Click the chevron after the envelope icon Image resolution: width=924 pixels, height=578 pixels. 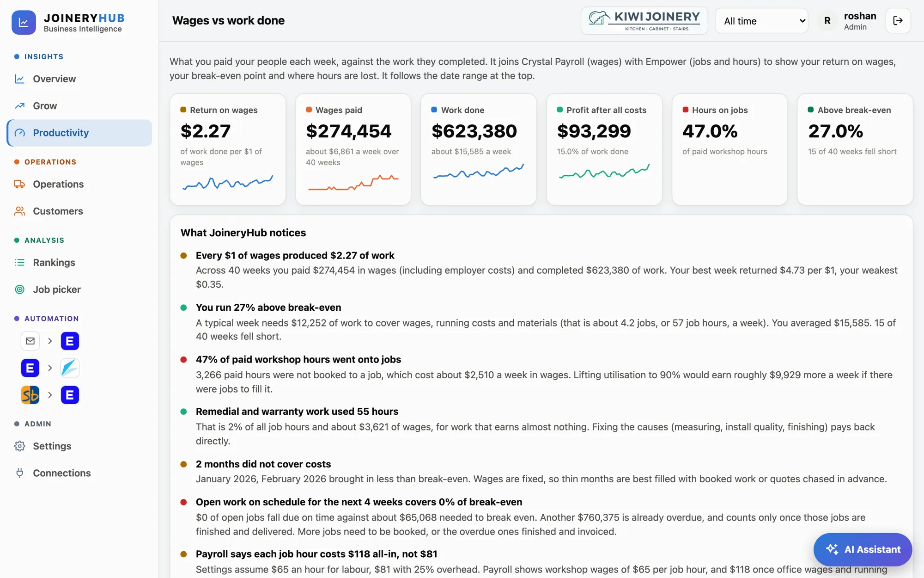tap(50, 341)
